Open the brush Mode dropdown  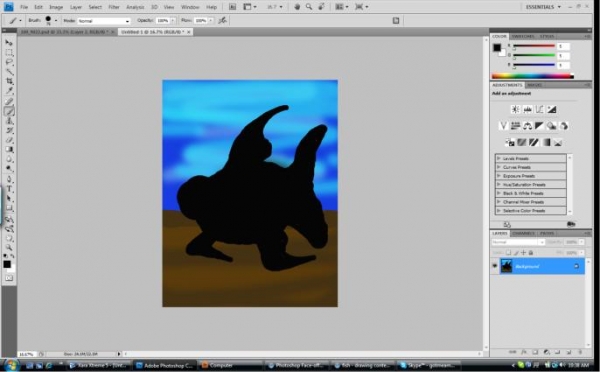coord(104,21)
